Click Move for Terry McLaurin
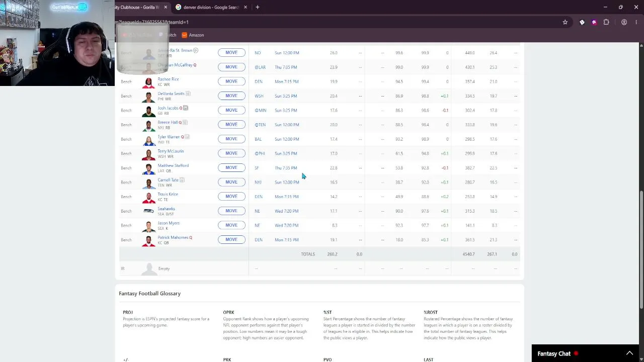Image resolution: width=644 pixels, height=362 pixels. click(231, 153)
